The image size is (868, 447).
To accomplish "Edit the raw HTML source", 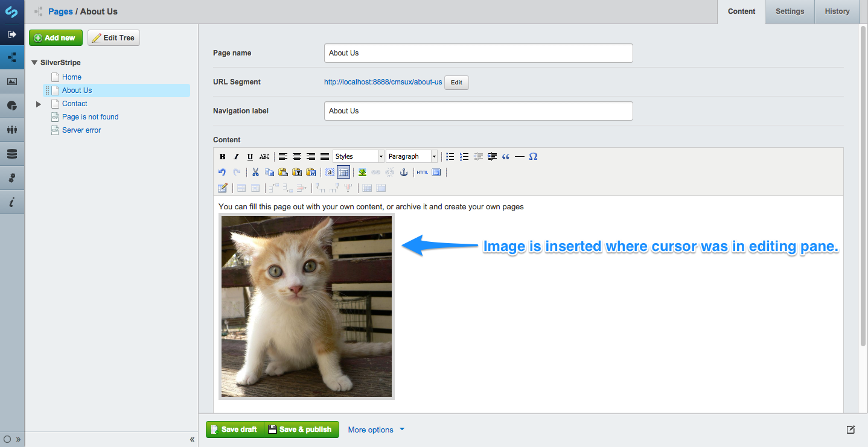I will pos(423,172).
